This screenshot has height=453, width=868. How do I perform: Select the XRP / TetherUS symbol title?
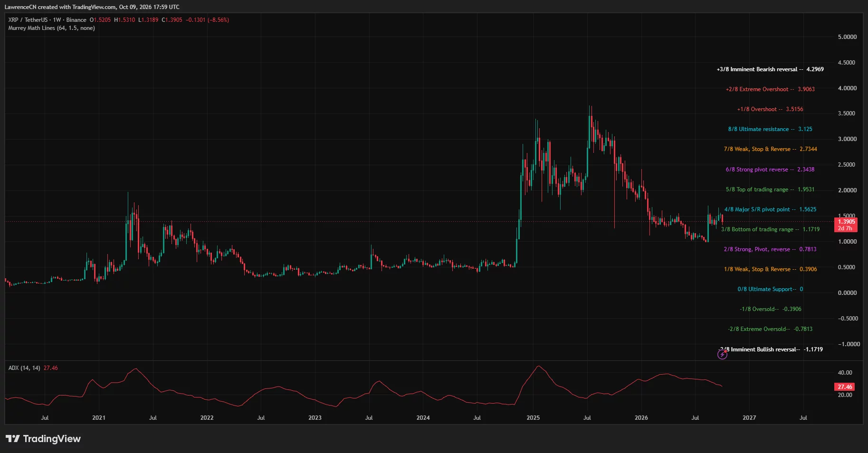pos(47,20)
